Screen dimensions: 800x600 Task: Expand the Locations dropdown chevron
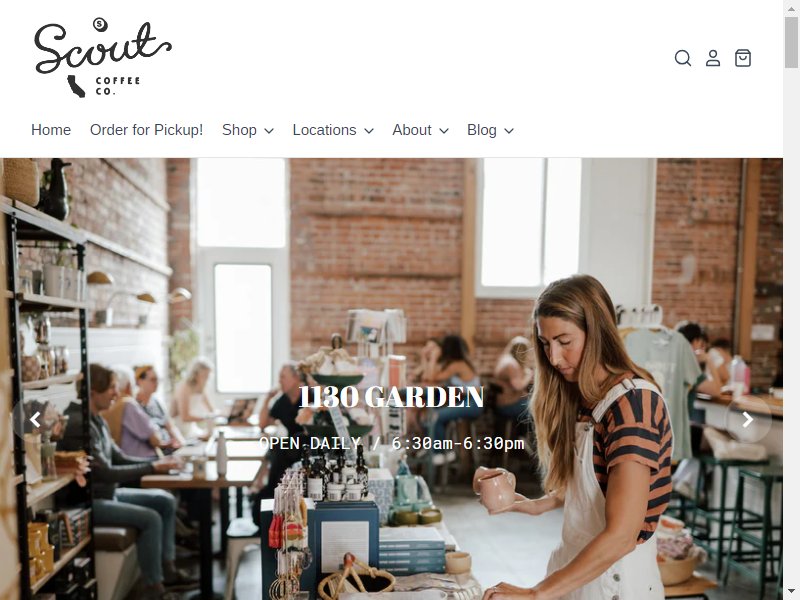(369, 131)
